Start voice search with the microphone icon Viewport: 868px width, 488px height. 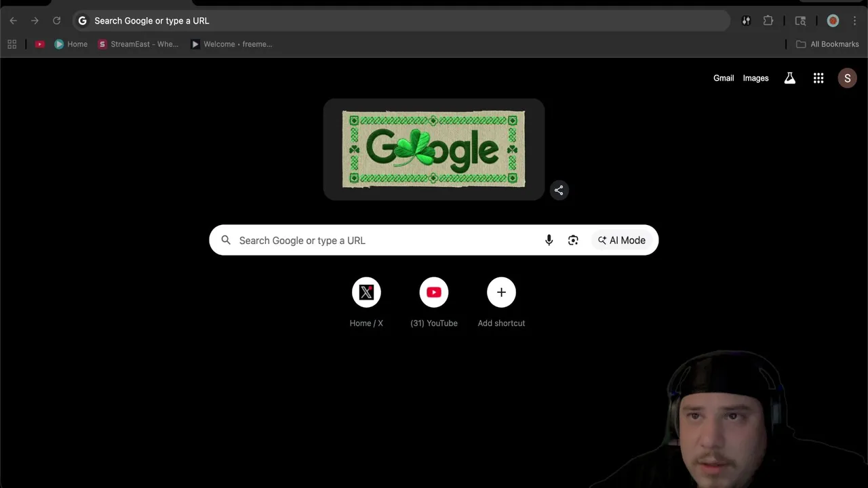[x=549, y=240]
